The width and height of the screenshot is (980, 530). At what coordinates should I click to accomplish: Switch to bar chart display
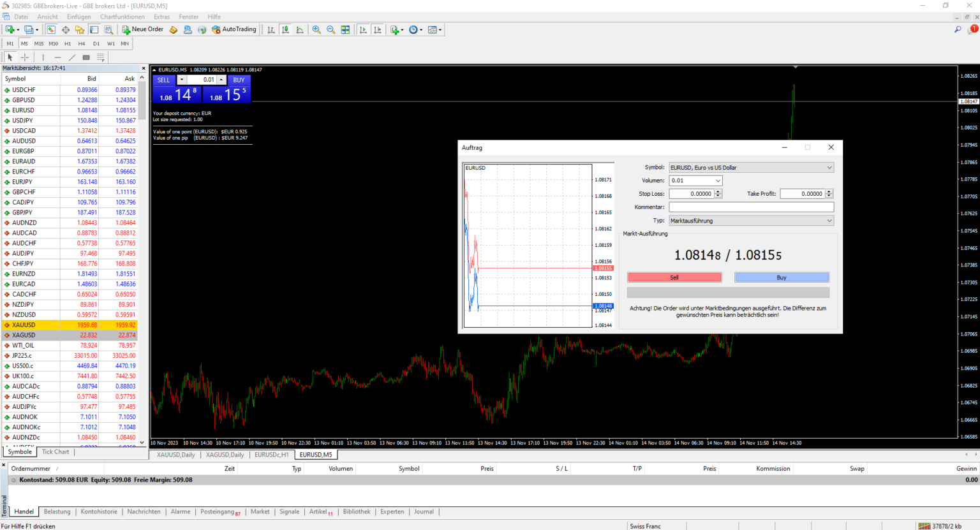click(x=269, y=29)
